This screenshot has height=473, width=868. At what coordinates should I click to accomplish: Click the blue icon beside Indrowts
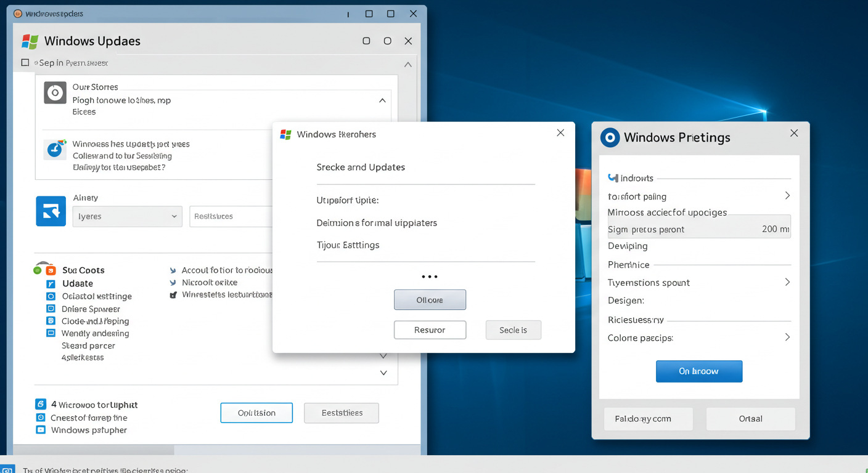[613, 178]
